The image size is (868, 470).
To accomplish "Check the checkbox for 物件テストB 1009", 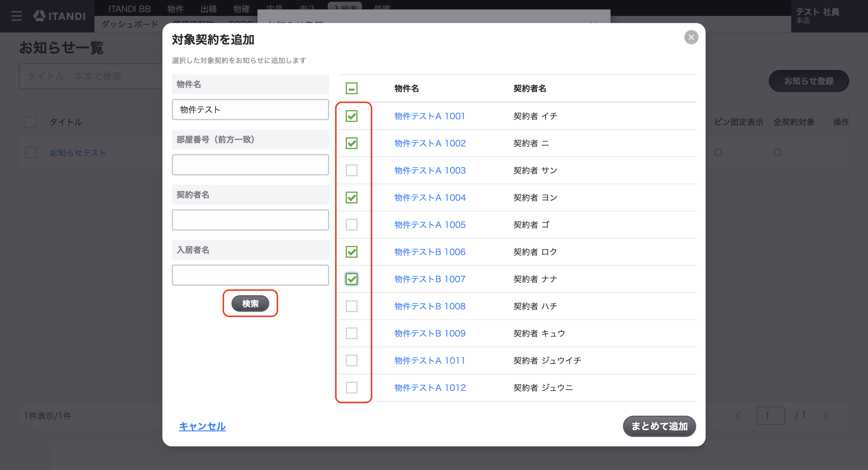I will pos(351,333).
